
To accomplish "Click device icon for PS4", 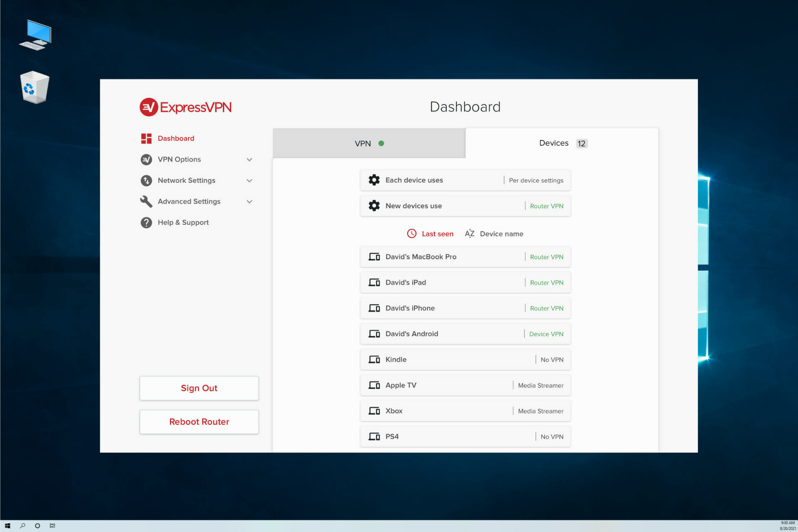I will point(374,437).
